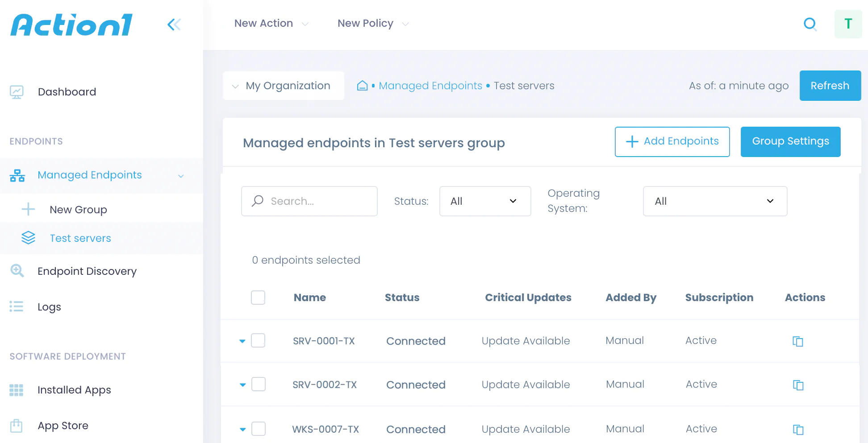Open the Status filter dropdown

485,201
